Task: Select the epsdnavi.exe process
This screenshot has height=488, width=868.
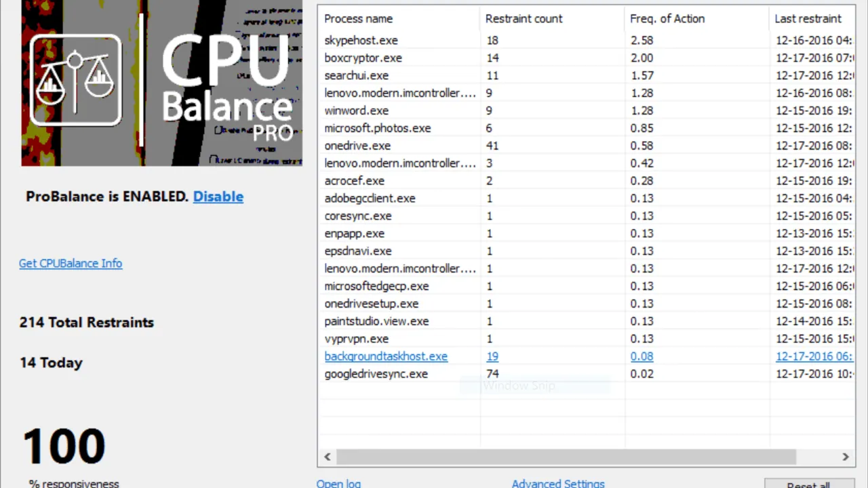Action: click(x=357, y=252)
